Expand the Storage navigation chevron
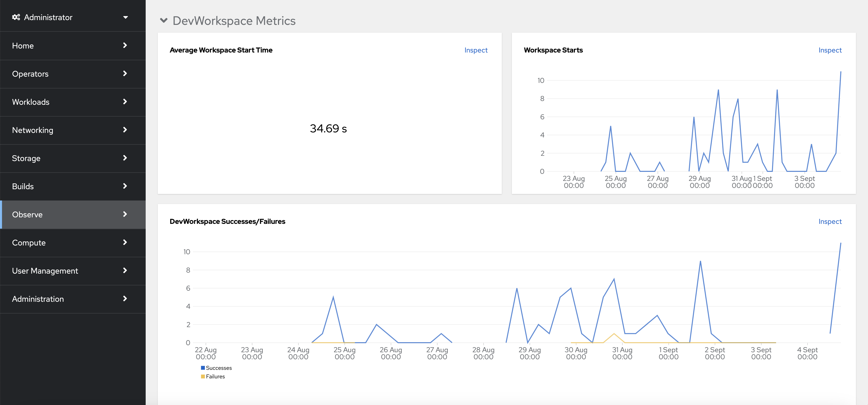Image resolution: width=868 pixels, height=405 pixels. tap(125, 158)
